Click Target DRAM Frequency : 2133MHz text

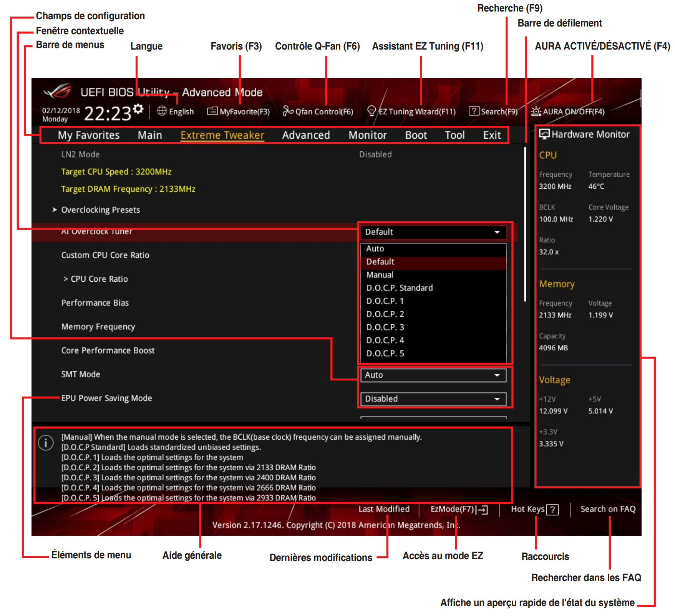128,189
